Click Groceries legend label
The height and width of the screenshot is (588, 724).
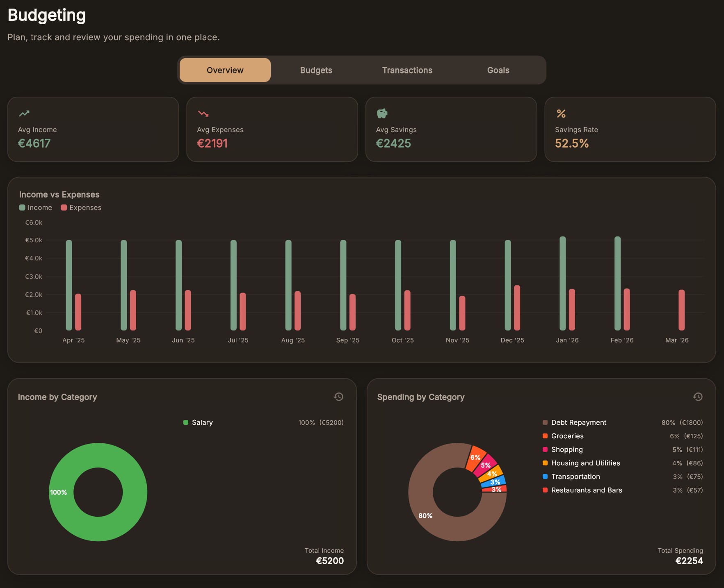pos(567,436)
